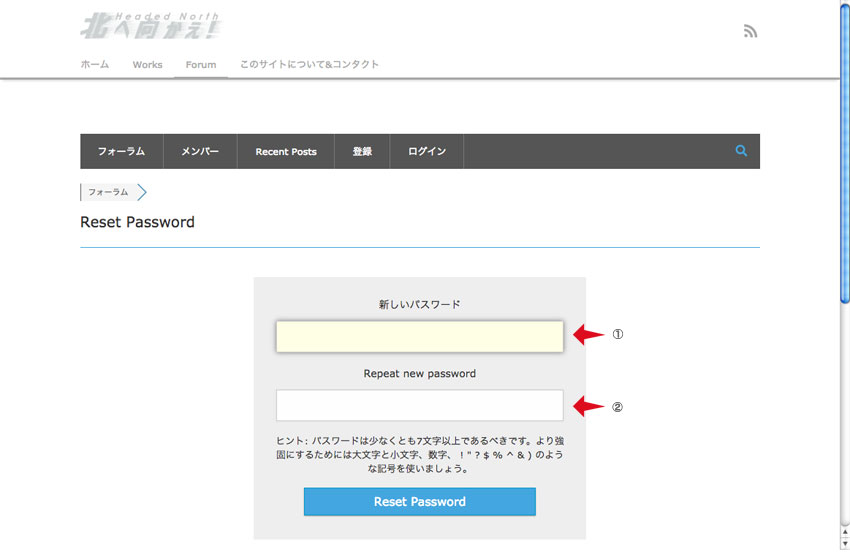Viewport: 850px width, 560px height.
Task: Click the Headed North site logo
Action: [x=150, y=27]
